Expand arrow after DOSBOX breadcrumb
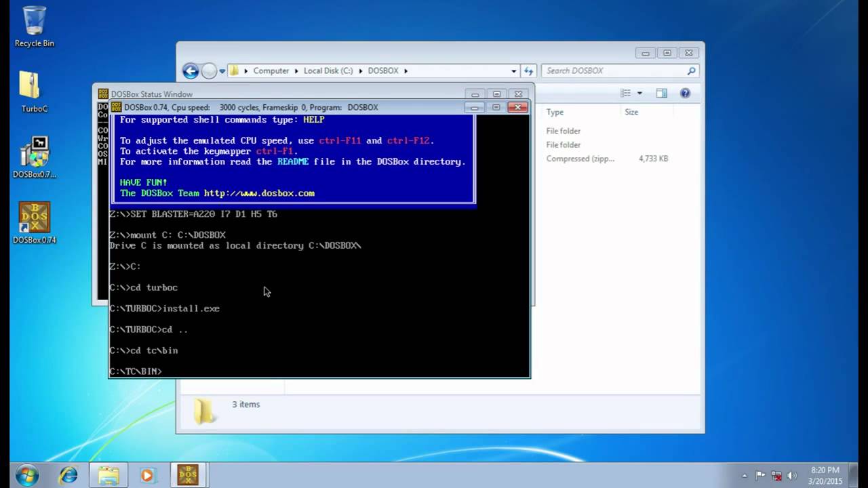Viewport: 868px width, 488px height. tap(406, 70)
